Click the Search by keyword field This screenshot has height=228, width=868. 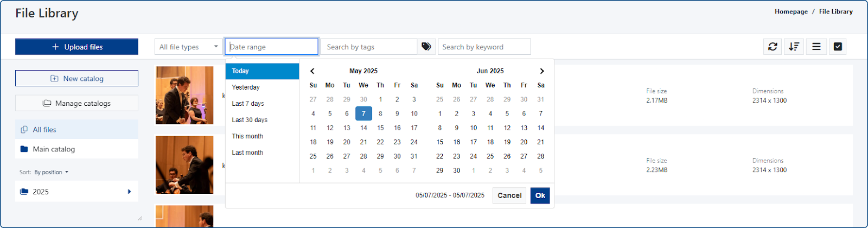(484, 47)
